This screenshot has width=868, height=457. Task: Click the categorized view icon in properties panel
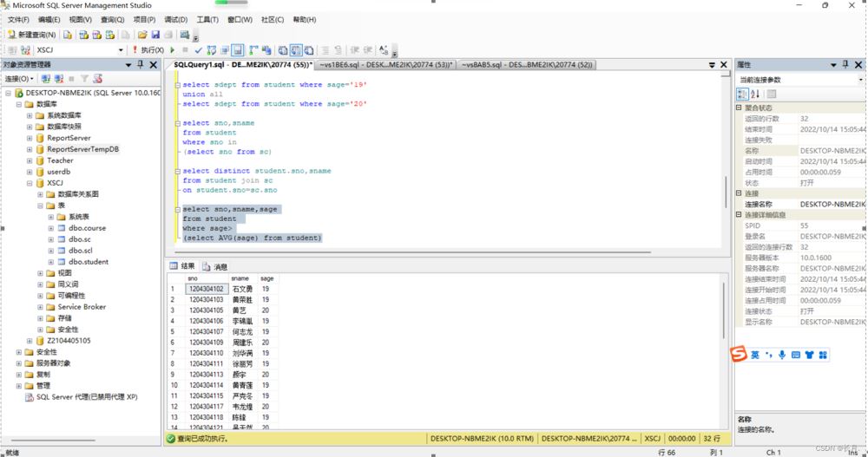coord(743,94)
